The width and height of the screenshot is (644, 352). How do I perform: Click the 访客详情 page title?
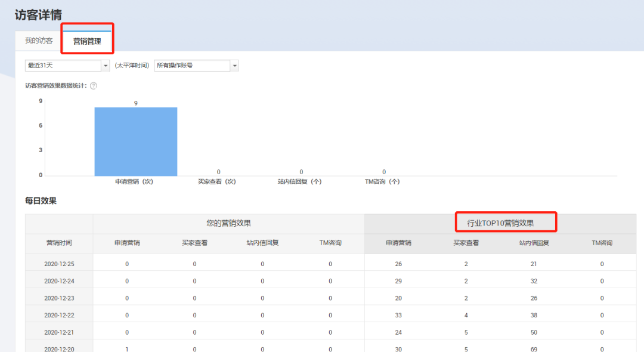coord(38,15)
